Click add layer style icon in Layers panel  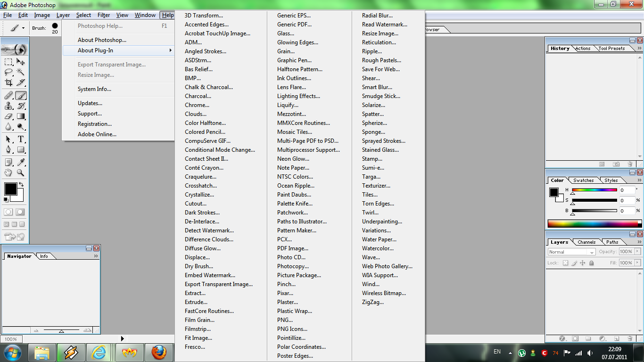tap(562, 338)
